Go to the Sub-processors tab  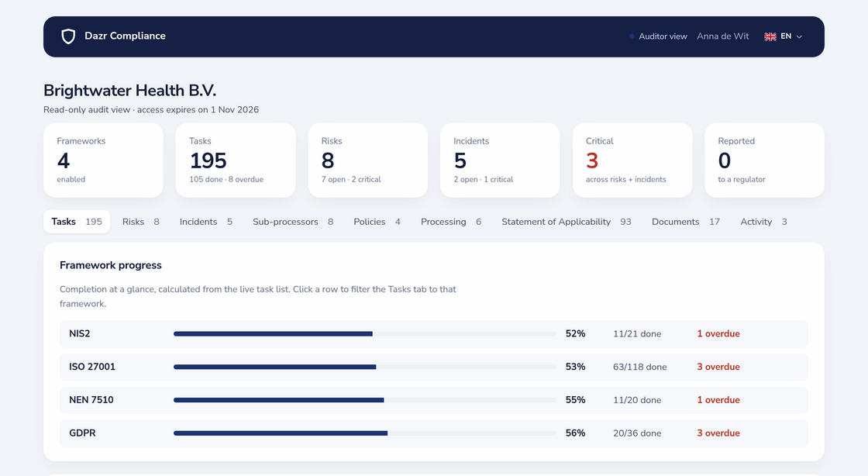pyautogui.click(x=293, y=222)
